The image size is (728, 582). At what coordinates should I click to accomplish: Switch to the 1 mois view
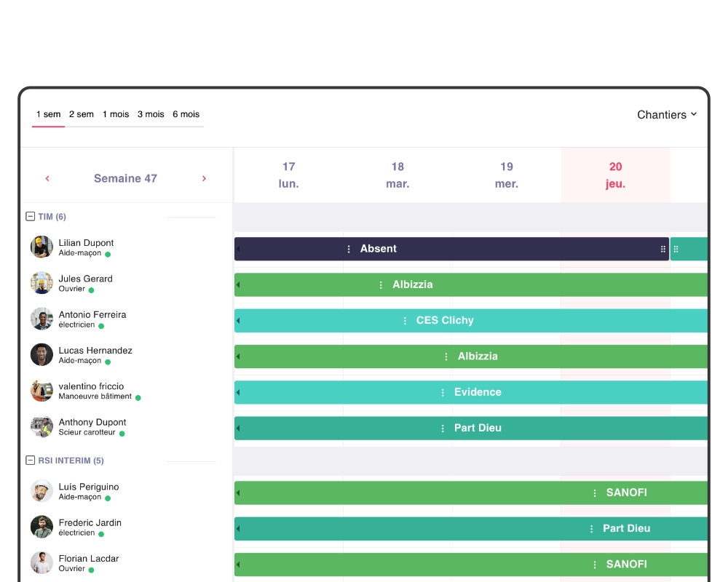116,114
